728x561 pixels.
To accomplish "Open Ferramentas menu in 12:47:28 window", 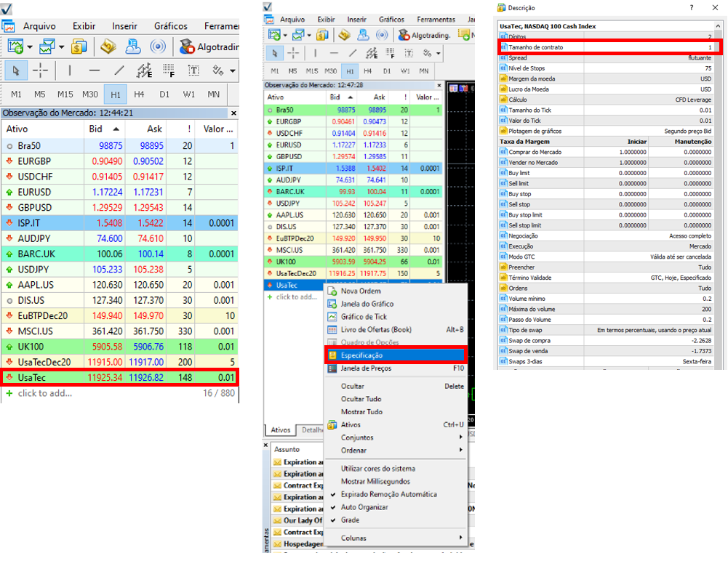I will [x=436, y=20].
